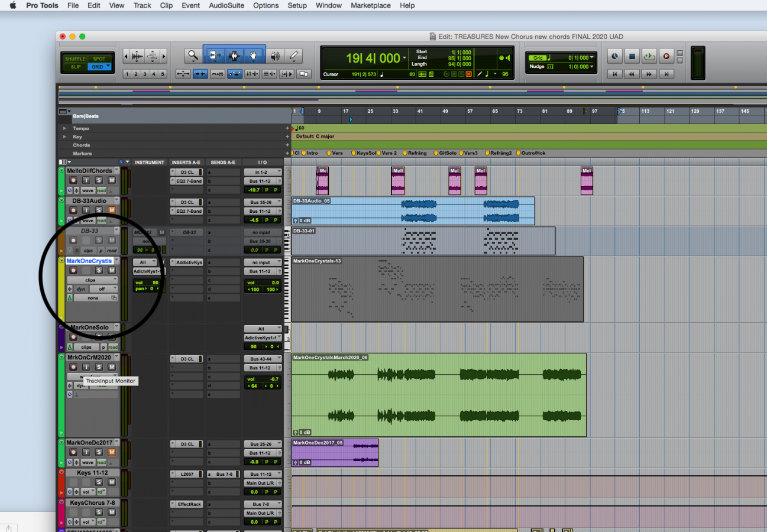
Task: Select the Zoomer magnifying glass tool
Action: point(193,56)
